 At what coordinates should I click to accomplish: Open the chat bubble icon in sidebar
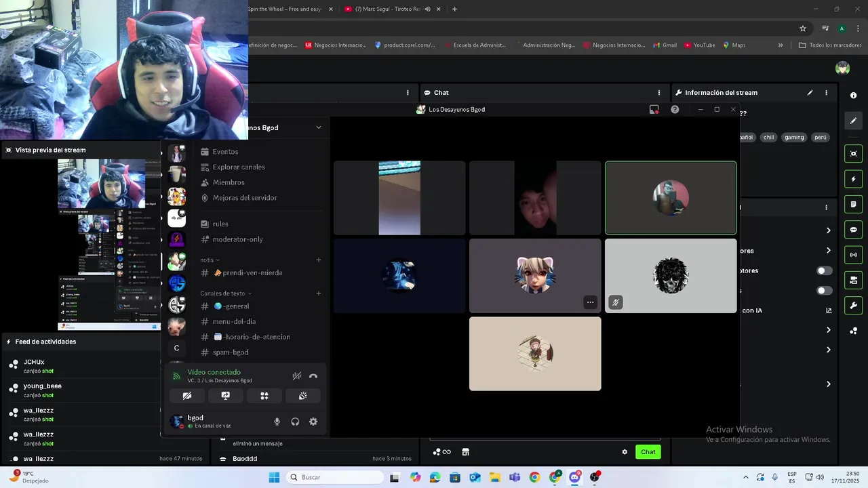854,230
